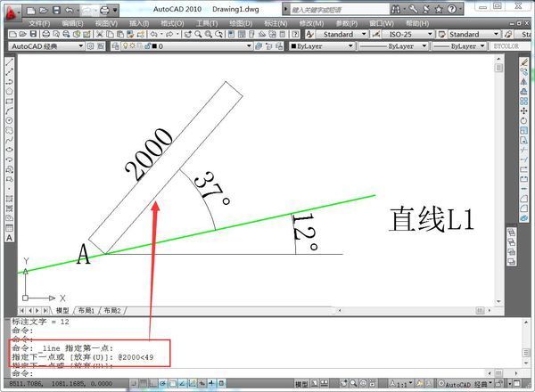
Task: Click AutoCAD 经典 workspace switcher in status bar
Action: [x=465, y=384]
